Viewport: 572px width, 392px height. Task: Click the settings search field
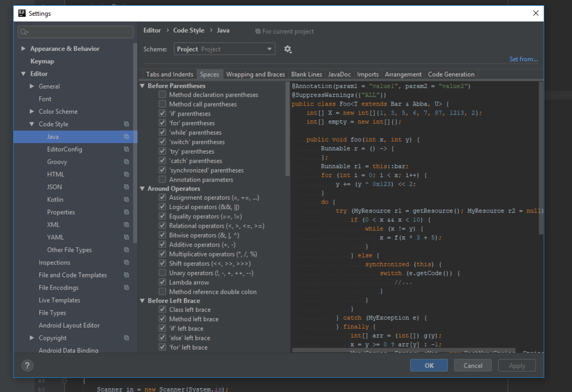coord(76,32)
